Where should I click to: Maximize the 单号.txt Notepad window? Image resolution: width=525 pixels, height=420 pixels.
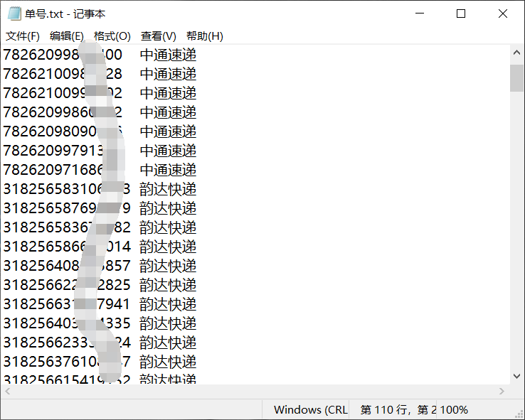461,14
